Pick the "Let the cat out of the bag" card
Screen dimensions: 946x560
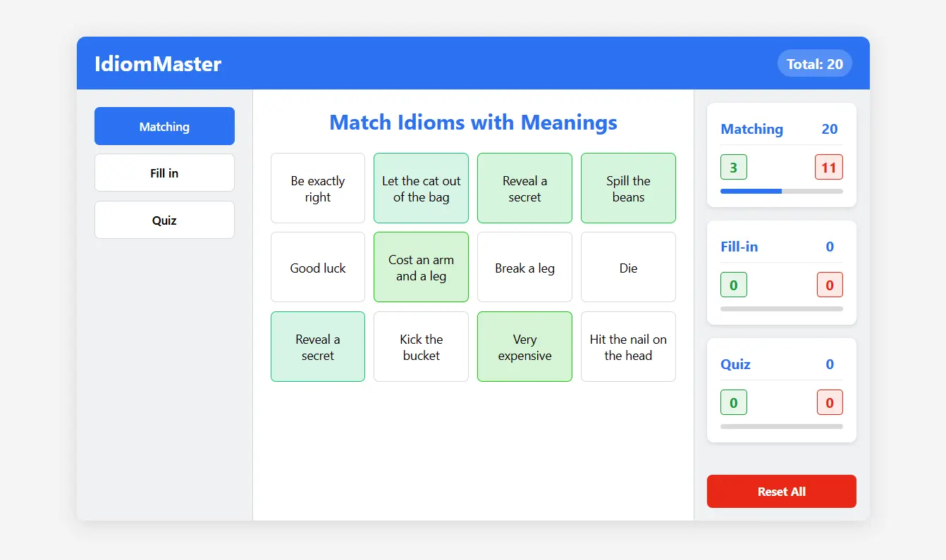click(421, 189)
